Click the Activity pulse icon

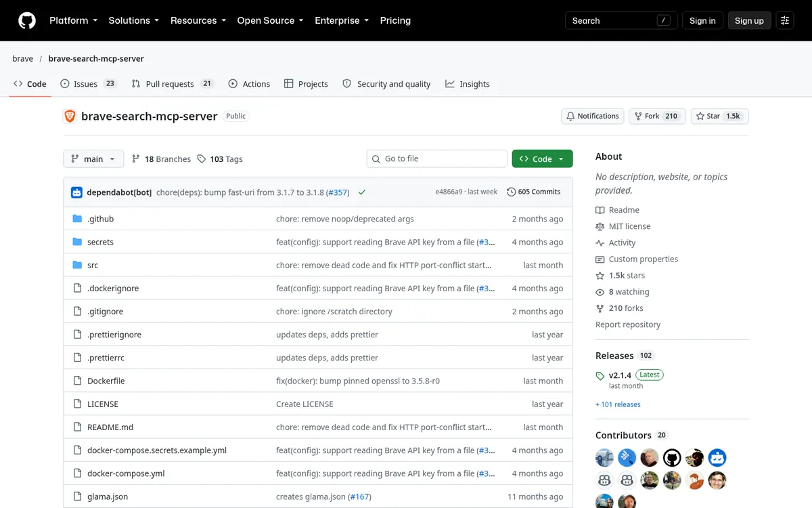[600, 242]
